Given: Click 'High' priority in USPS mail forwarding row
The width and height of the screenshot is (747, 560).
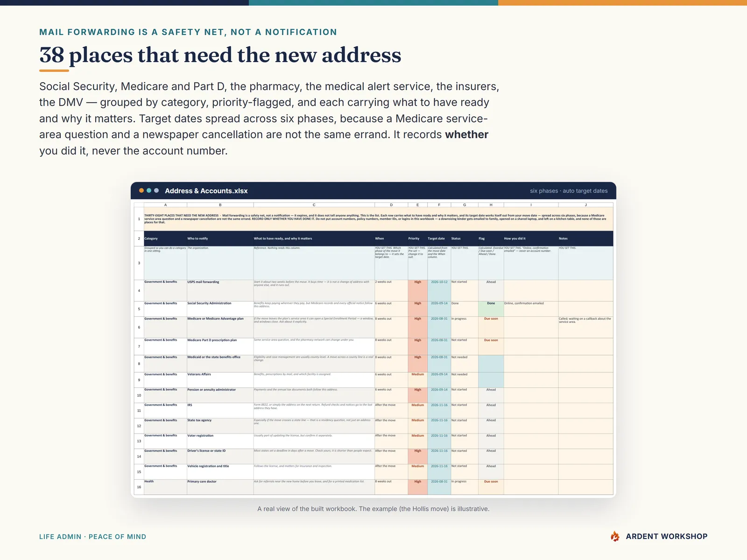Looking at the screenshot, I should click(x=418, y=291).
